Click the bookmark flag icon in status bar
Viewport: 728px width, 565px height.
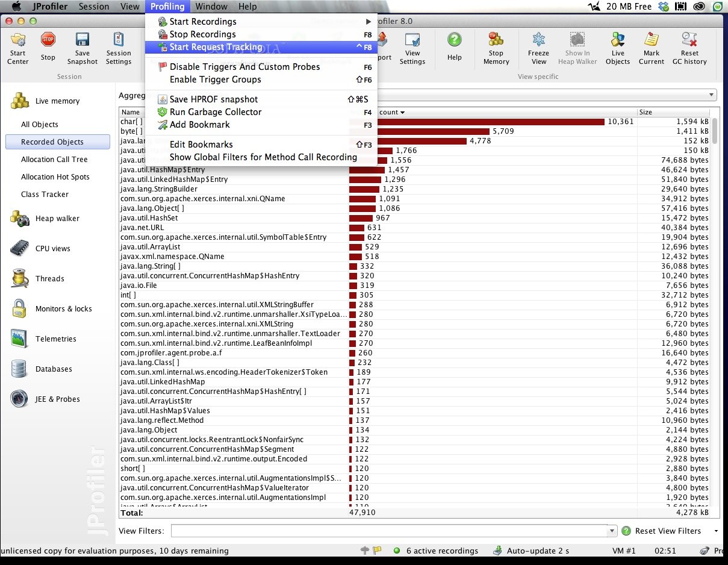point(378,551)
